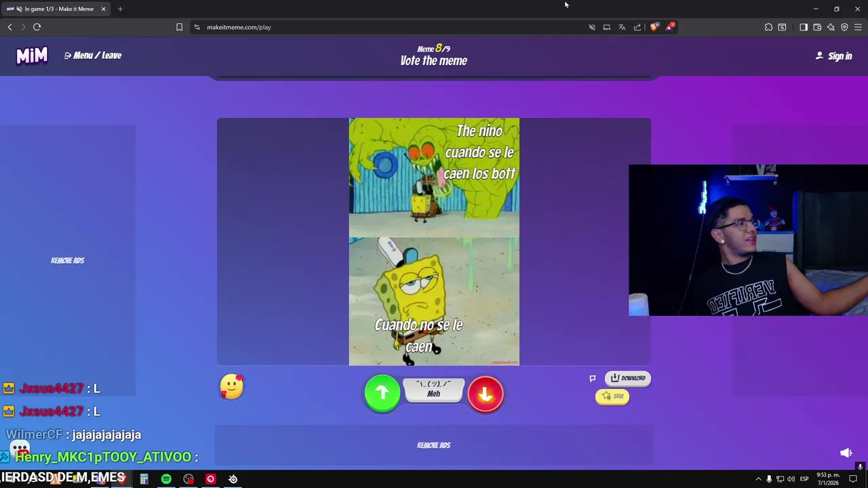Image resolution: width=868 pixels, height=488 pixels.
Task: Switch ESP keyboard language
Action: tap(805, 479)
